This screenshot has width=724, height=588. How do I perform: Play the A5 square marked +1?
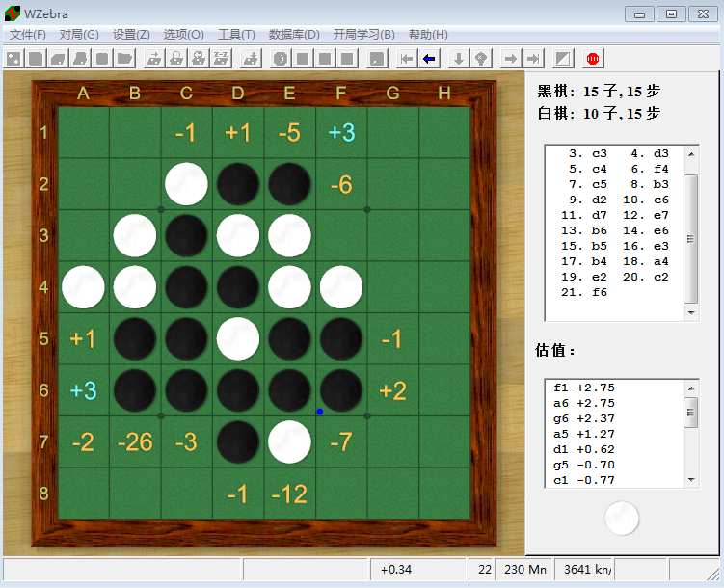coord(83,338)
